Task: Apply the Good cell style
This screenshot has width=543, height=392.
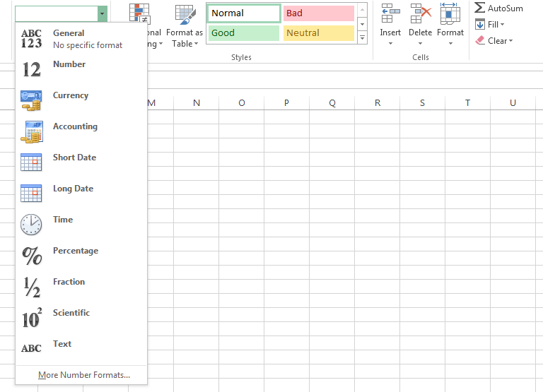Action: point(244,33)
